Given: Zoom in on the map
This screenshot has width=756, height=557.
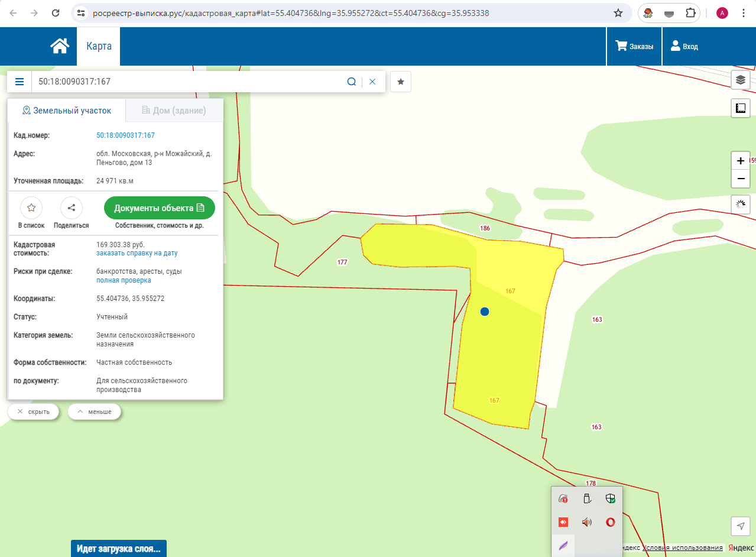Looking at the screenshot, I should tap(741, 161).
